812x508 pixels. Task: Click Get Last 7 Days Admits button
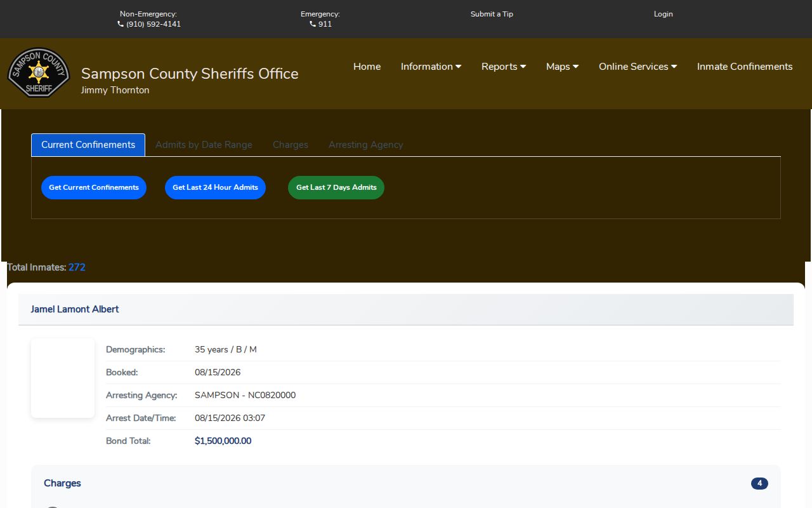tap(336, 187)
